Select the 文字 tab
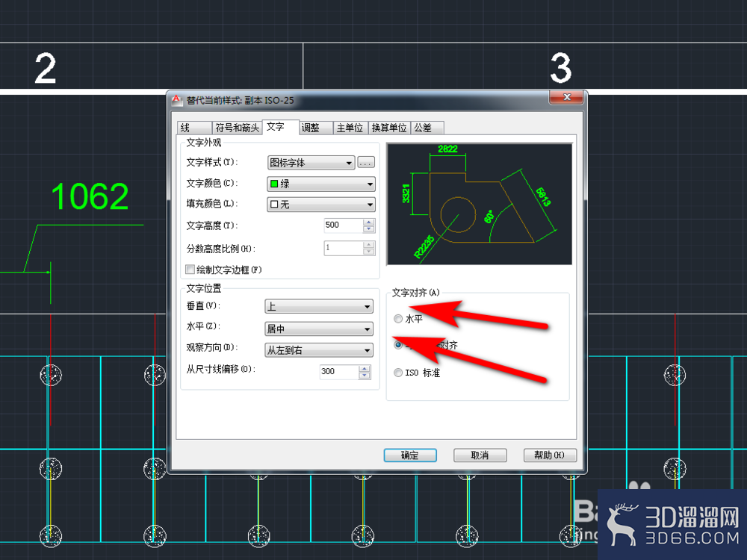Image resolution: width=747 pixels, height=560 pixels. coord(281,127)
